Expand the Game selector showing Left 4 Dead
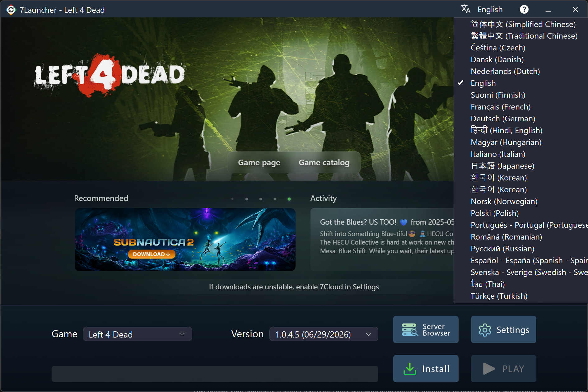Viewport: 588px width, 392px height. pyautogui.click(x=138, y=334)
